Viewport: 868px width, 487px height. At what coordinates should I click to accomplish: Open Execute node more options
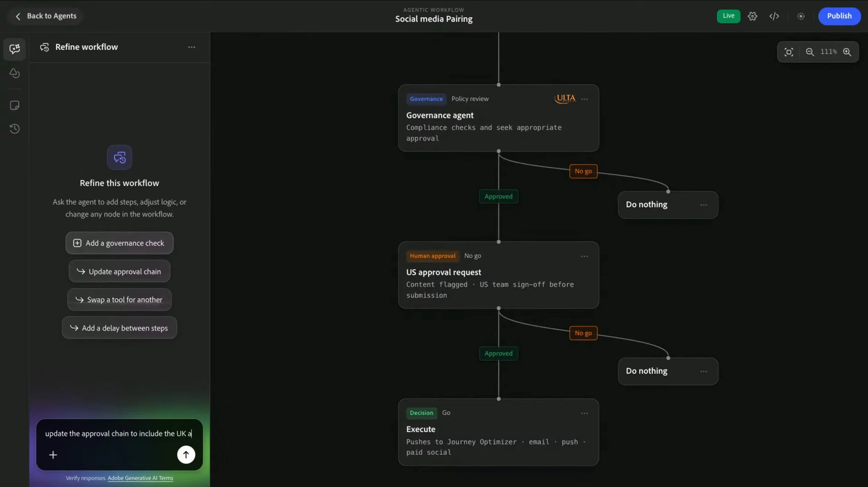pos(584,413)
